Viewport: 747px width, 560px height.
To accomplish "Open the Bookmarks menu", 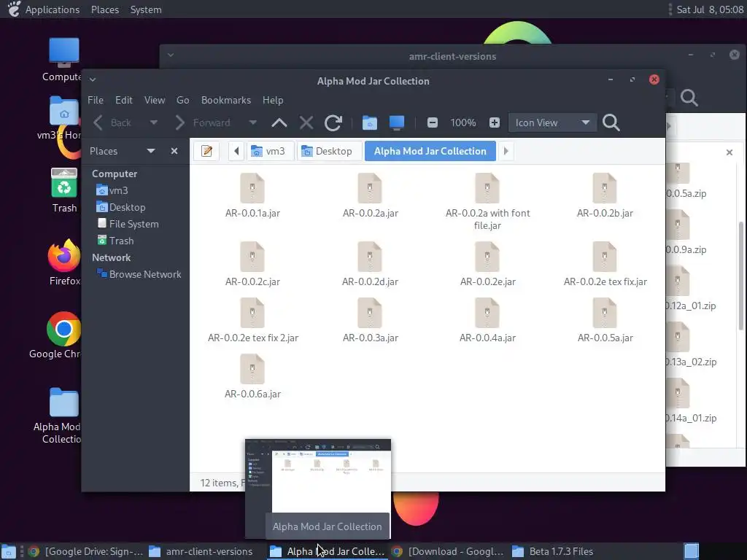I will [226, 100].
